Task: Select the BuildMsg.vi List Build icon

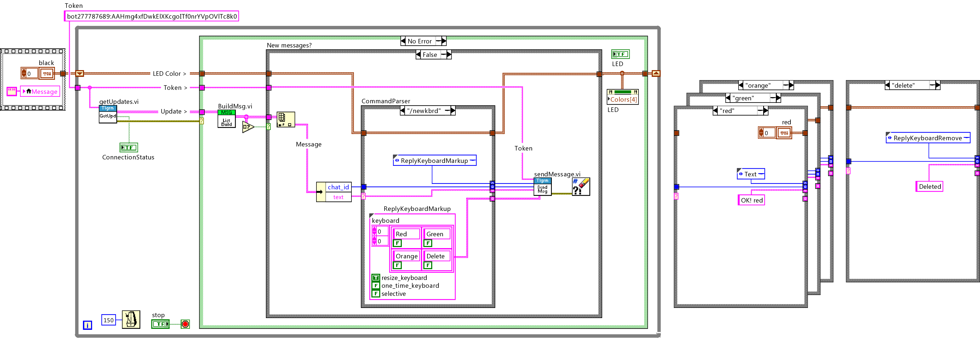Action: [226, 119]
